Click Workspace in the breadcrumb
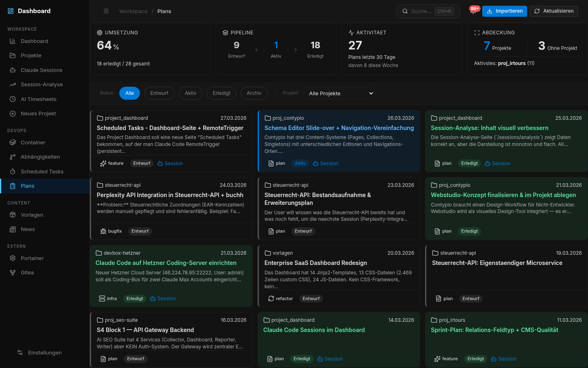This screenshot has width=588, height=368. point(133,11)
